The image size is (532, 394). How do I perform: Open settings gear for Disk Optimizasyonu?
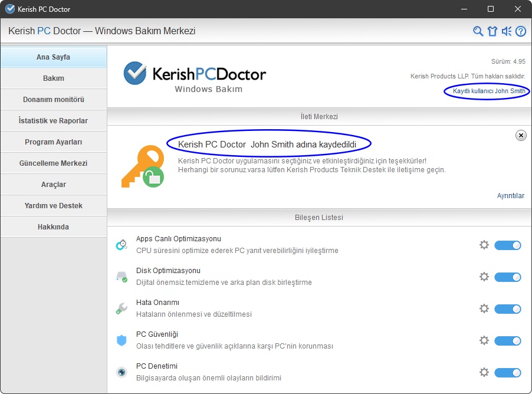click(484, 277)
